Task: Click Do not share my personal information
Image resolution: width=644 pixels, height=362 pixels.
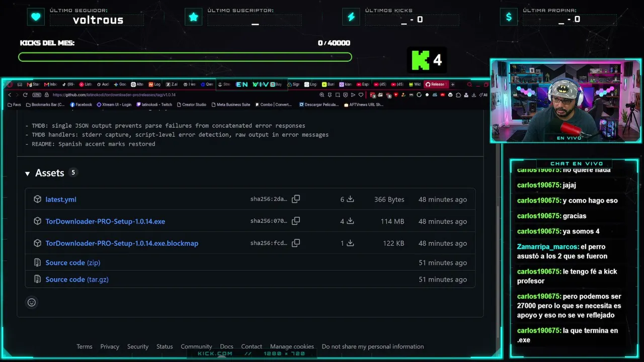Action: pyautogui.click(x=373, y=346)
